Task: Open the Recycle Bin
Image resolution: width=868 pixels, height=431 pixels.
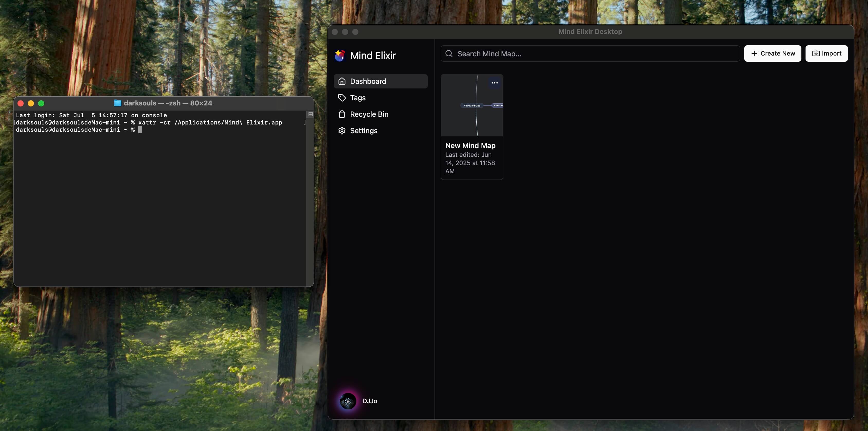Action: click(x=381, y=114)
